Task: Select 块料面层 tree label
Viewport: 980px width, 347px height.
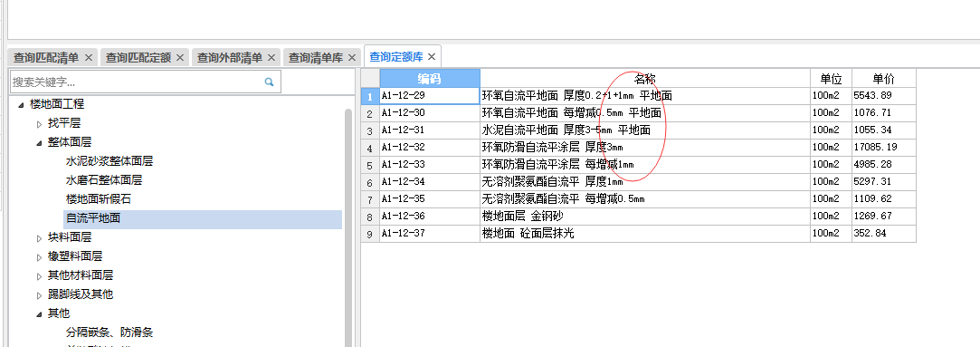Action: pyautogui.click(x=70, y=237)
